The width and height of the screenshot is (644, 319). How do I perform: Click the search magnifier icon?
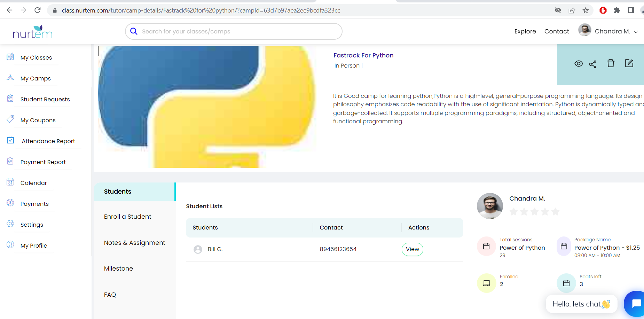(x=134, y=31)
